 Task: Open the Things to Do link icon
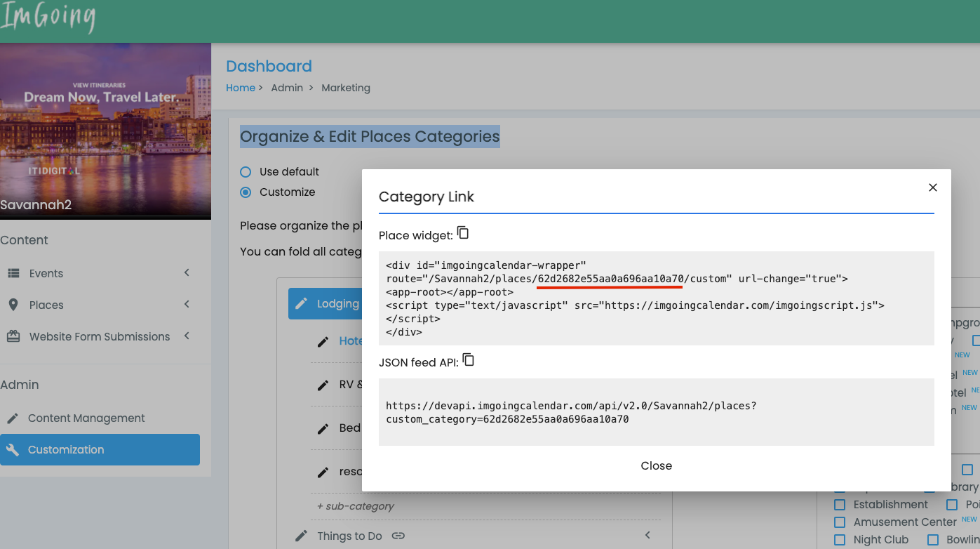[x=398, y=536]
